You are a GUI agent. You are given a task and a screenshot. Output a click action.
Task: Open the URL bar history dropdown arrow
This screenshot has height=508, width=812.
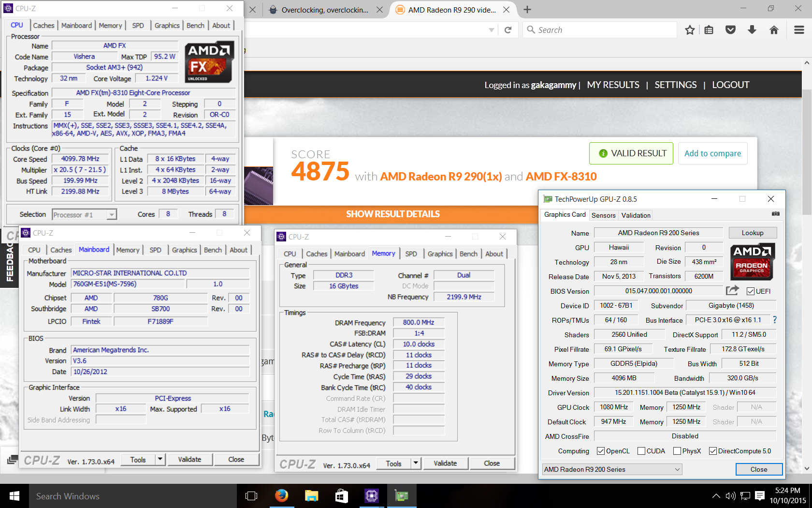coord(492,30)
